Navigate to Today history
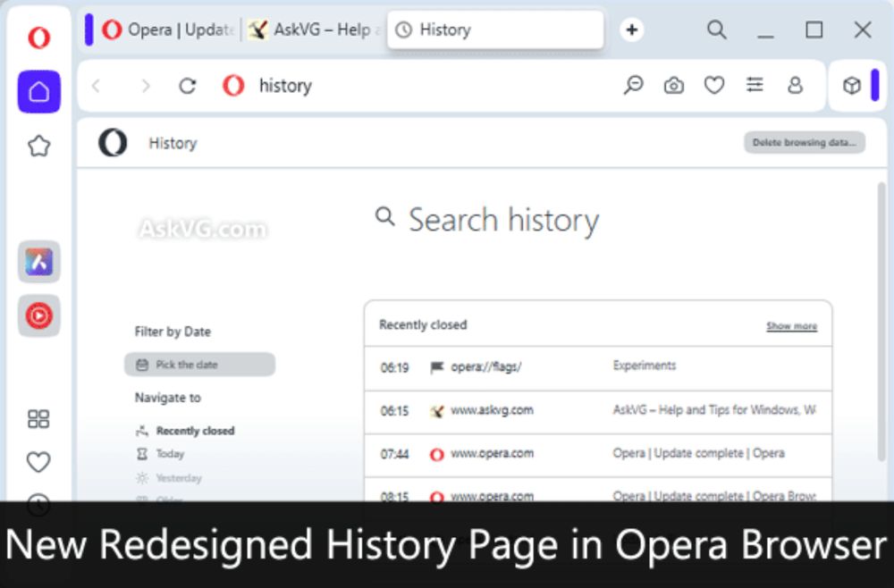Screen dimensions: 894x588 pyautogui.click(x=160, y=454)
